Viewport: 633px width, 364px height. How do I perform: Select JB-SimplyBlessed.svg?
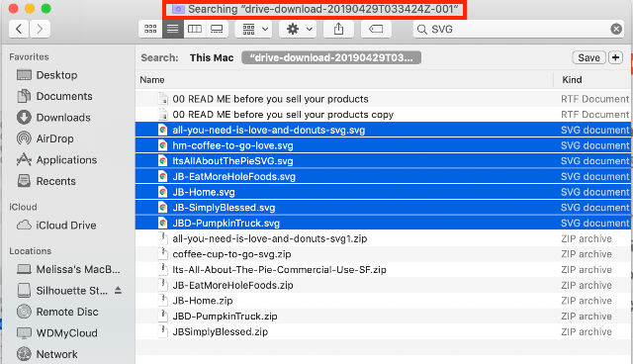tap(383, 208)
